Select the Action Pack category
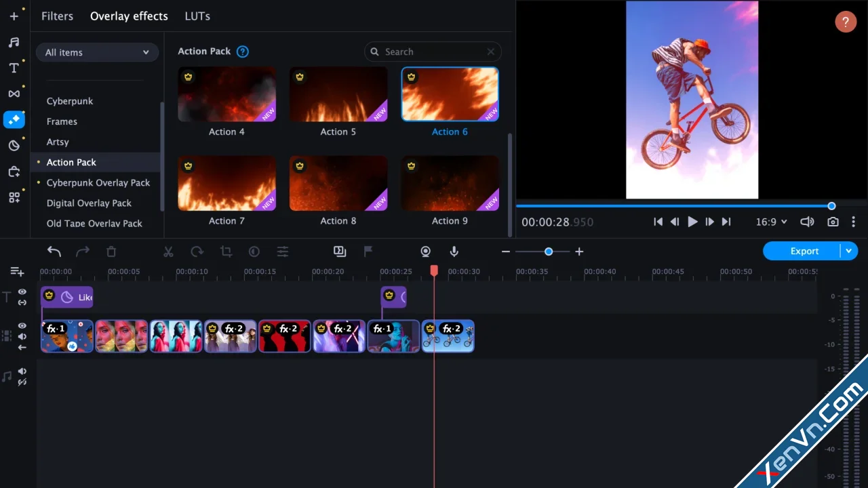The image size is (868, 488). click(95, 162)
